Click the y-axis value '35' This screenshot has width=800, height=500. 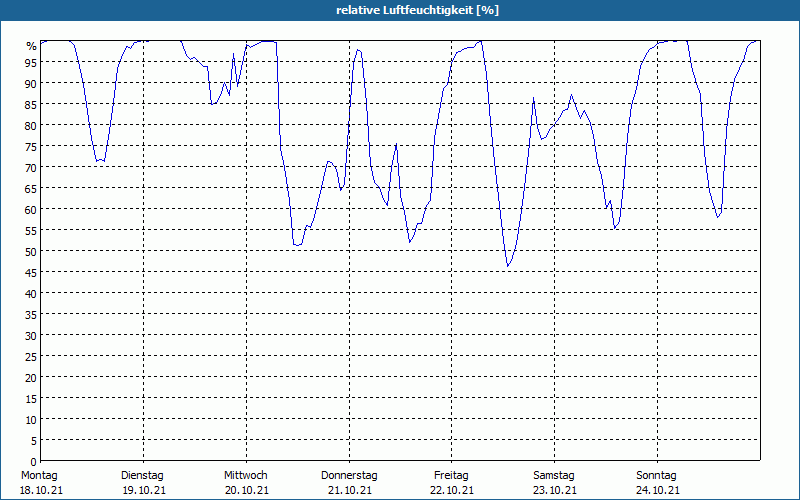click(x=31, y=315)
